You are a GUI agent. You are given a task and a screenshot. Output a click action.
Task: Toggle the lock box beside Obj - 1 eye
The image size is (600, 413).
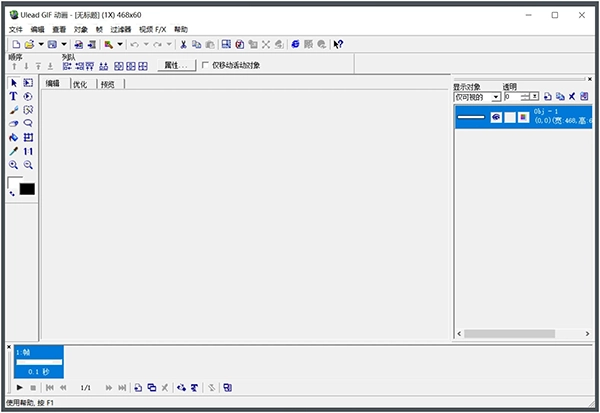pos(509,117)
